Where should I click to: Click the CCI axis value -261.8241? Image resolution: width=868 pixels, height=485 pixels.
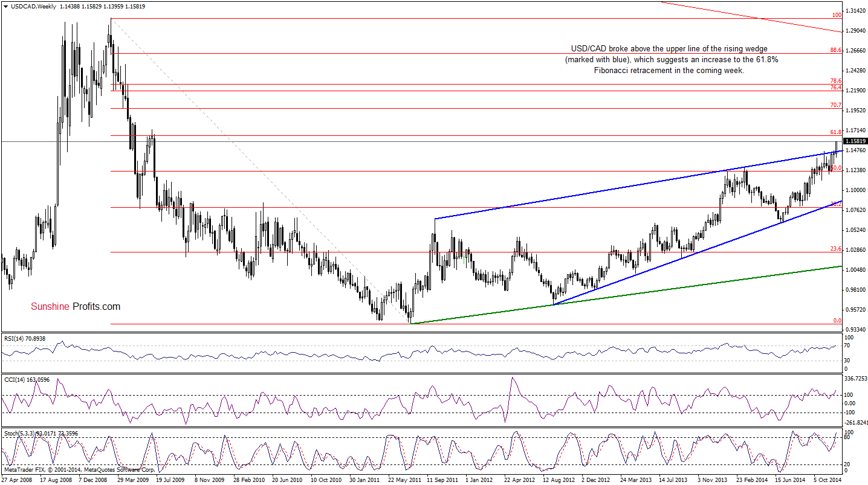tap(855, 423)
